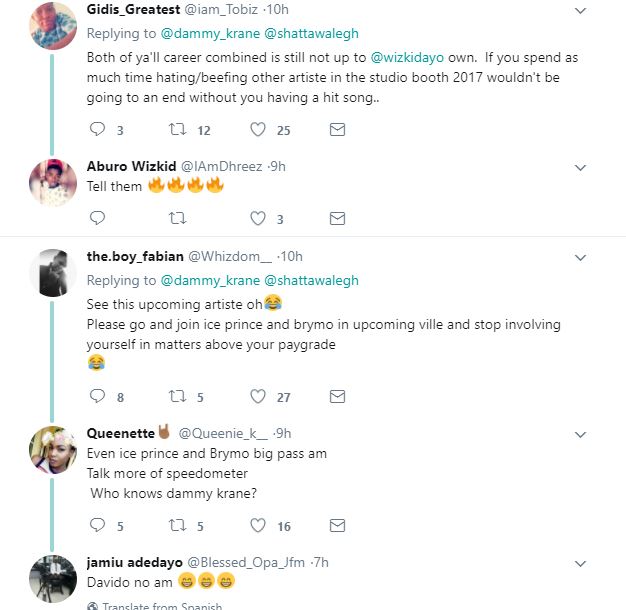Image resolution: width=626 pixels, height=610 pixels.
Task: View Aburo Wizkid's profile picture
Action: pyautogui.click(x=47, y=180)
